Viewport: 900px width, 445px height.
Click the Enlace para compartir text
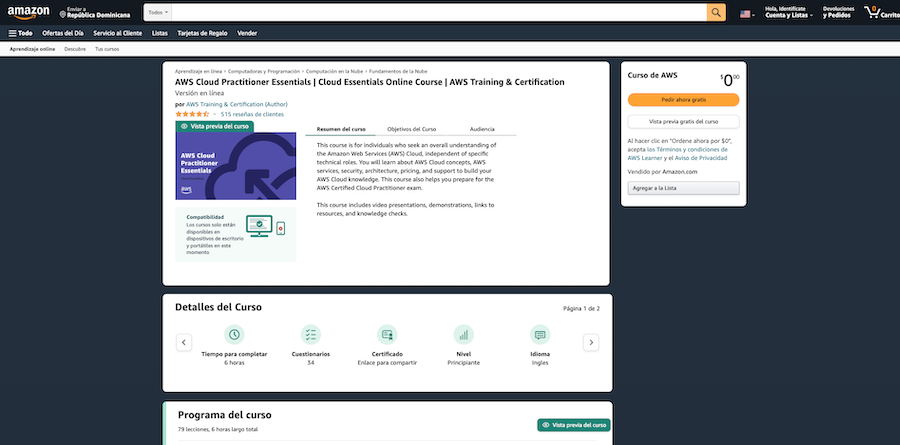coord(387,363)
